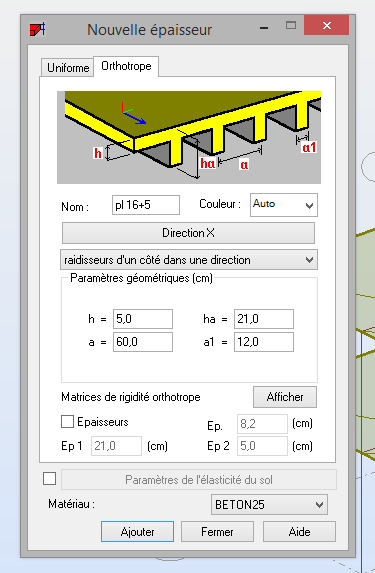375x573 pixels.
Task: Click the ha field showing 21,0
Action: [264, 319]
